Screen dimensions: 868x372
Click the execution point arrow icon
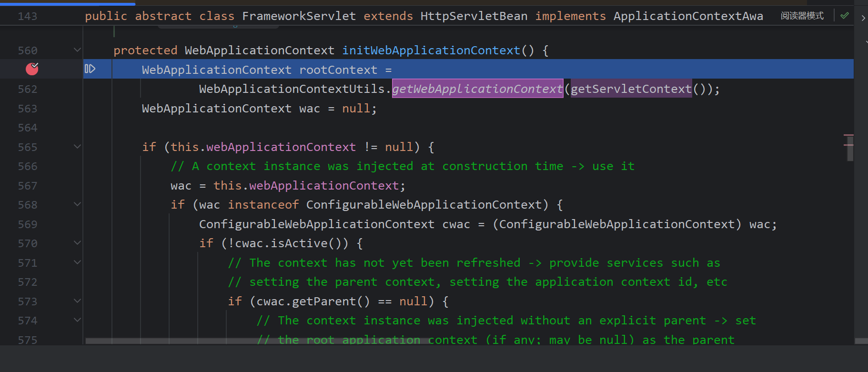[x=90, y=69]
